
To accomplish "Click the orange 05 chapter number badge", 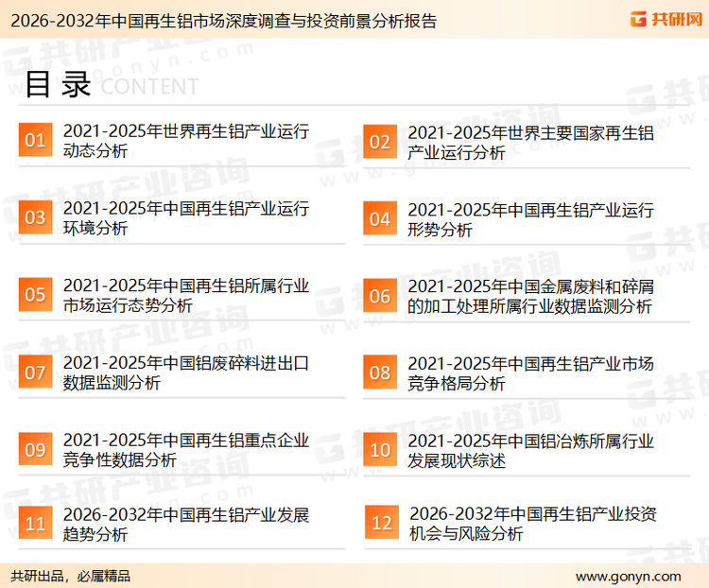I will coord(35,294).
